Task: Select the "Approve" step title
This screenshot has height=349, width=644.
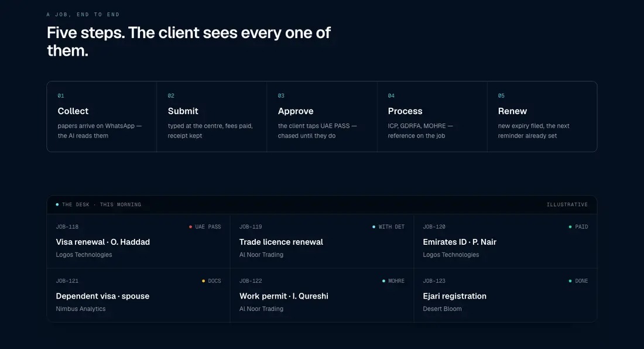Action: 296,111
